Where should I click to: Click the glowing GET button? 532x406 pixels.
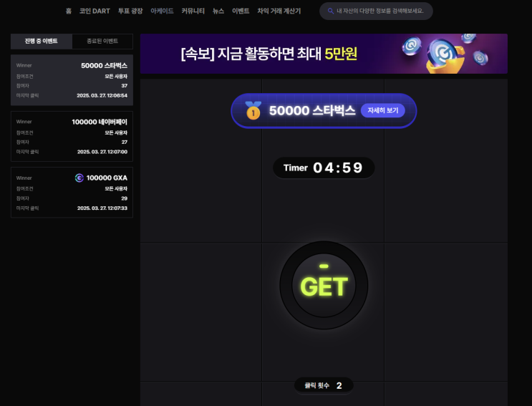coord(324,285)
